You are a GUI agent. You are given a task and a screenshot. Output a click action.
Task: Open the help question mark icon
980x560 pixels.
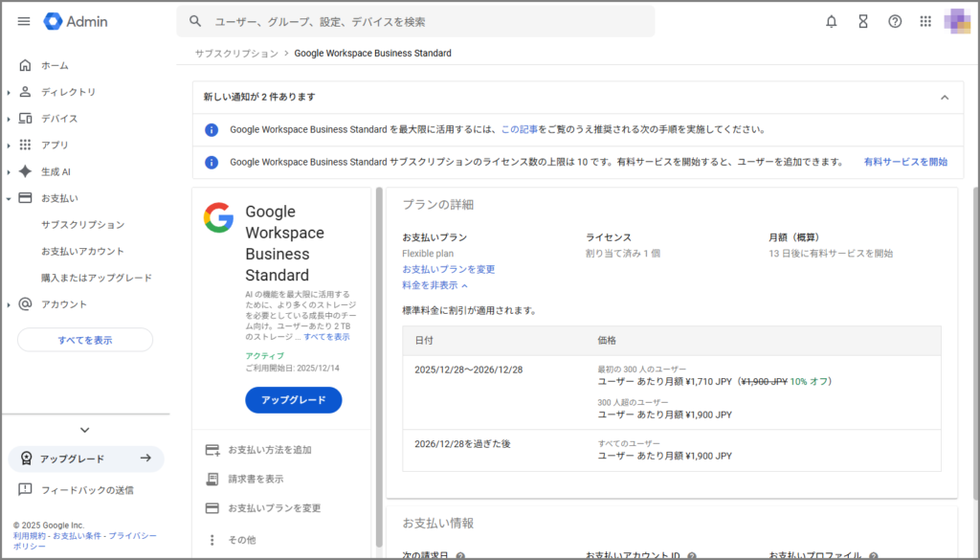[x=895, y=21]
